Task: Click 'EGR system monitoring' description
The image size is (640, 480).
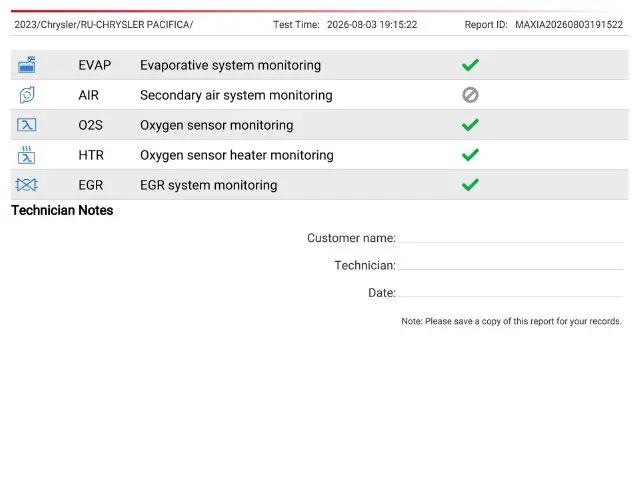Action: pos(209,185)
